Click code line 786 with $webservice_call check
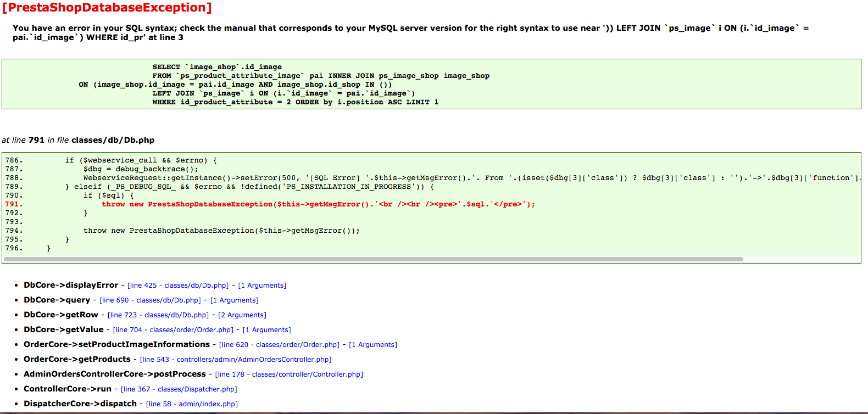Viewport: 868px width, 414px height. pos(141,160)
